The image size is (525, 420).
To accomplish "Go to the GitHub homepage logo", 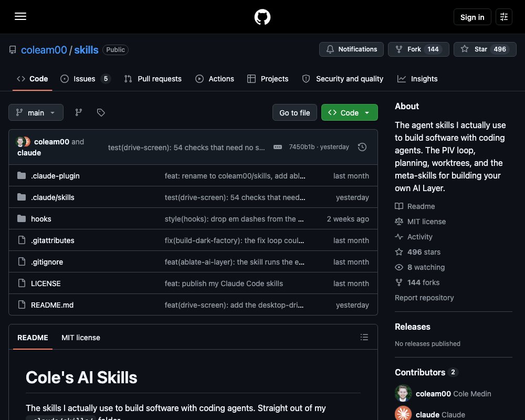I will (x=262, y=17).
